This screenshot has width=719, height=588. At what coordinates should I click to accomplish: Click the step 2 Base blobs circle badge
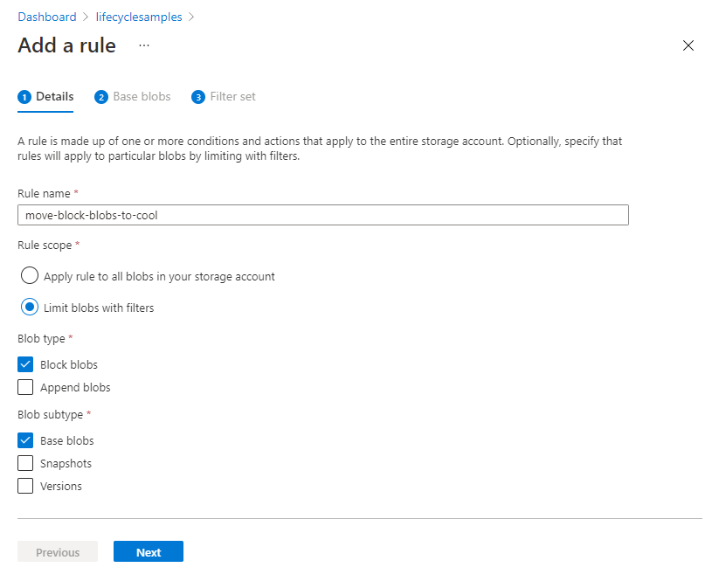(102, 96)
